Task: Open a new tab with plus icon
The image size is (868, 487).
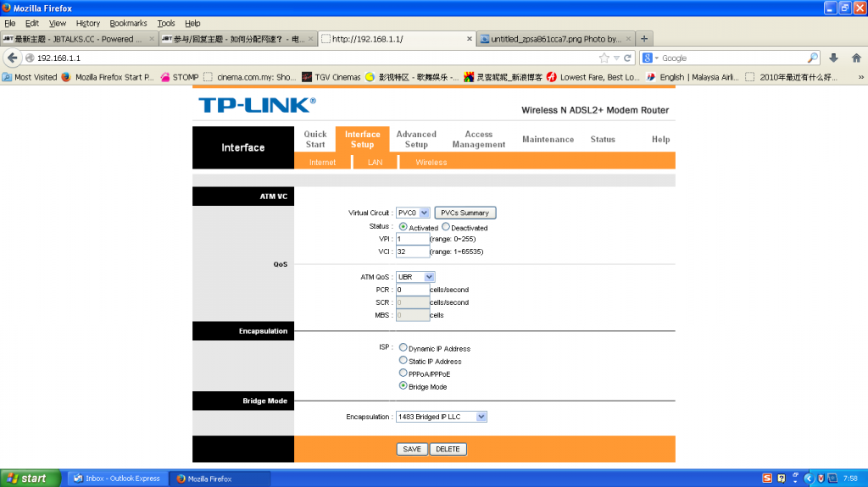Action: pos(644,39)
